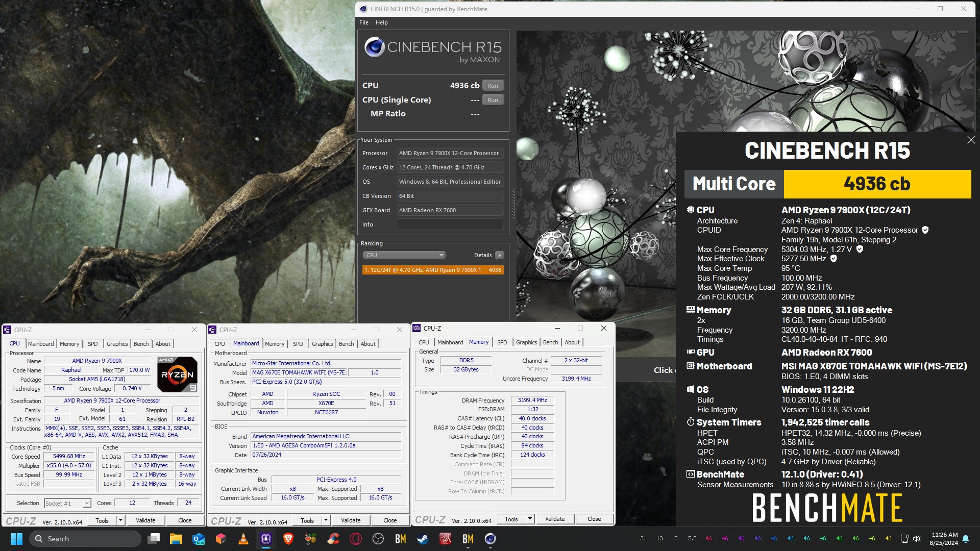
Task: Click Close in the middle CPU-Z window
Action: (x=390, y=520)
